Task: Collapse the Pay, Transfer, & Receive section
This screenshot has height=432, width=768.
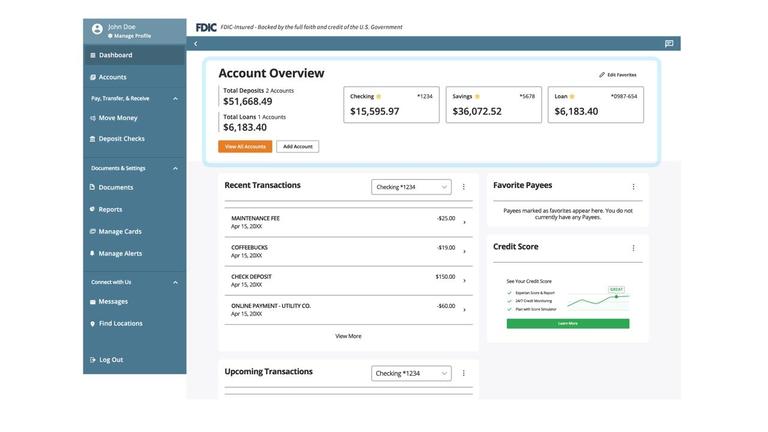Action: pyautogui.click(x=175, y=98)
